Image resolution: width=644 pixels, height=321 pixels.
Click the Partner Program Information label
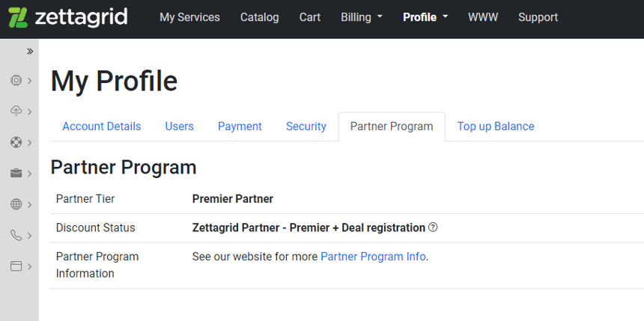click(x=97, y=265)
